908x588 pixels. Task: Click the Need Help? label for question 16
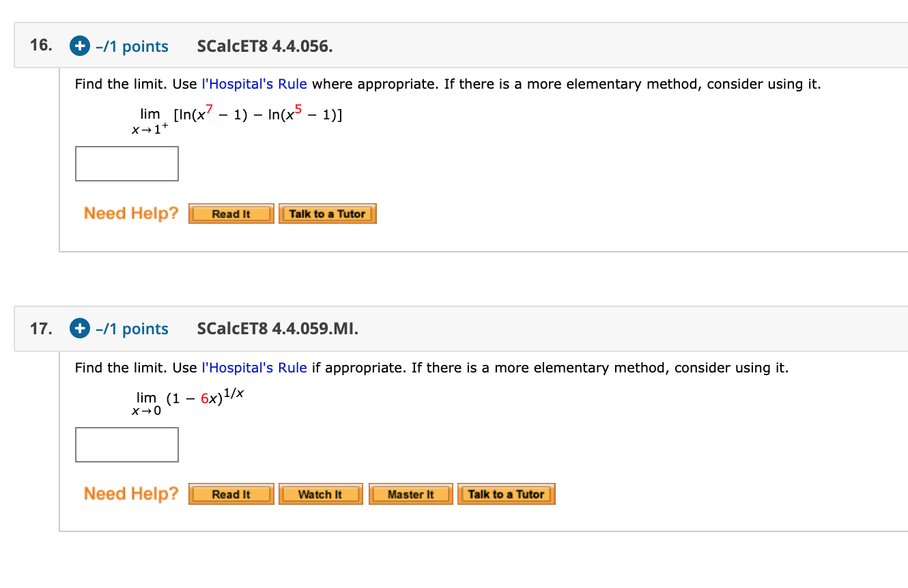pos(130,213)
